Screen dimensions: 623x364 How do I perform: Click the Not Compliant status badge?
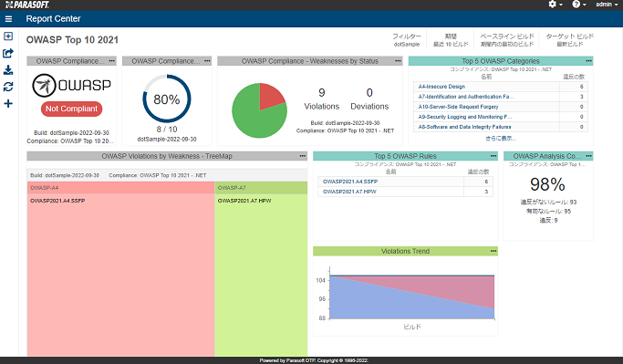pos(71,109)
